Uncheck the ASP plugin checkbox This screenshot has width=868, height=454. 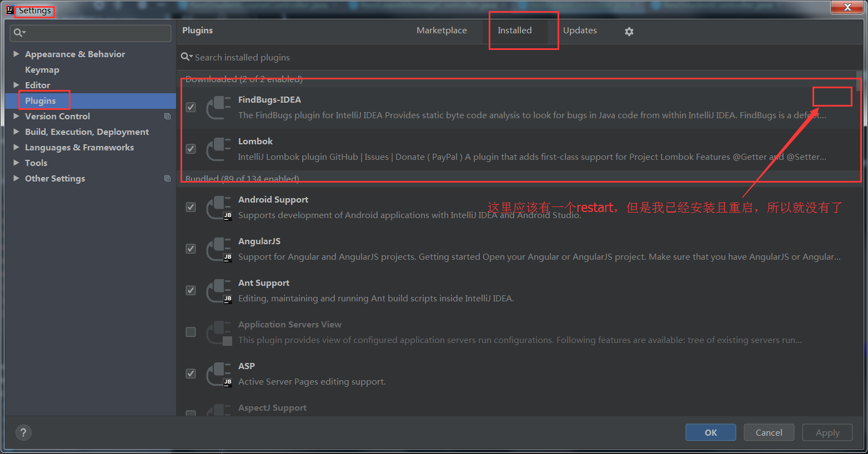tap(190, 374)
